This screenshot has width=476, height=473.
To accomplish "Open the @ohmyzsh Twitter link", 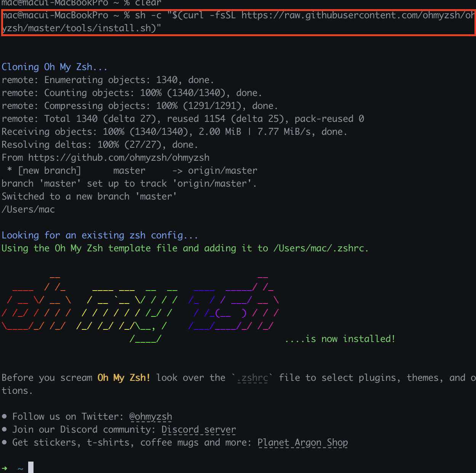I will click(151, 417).
